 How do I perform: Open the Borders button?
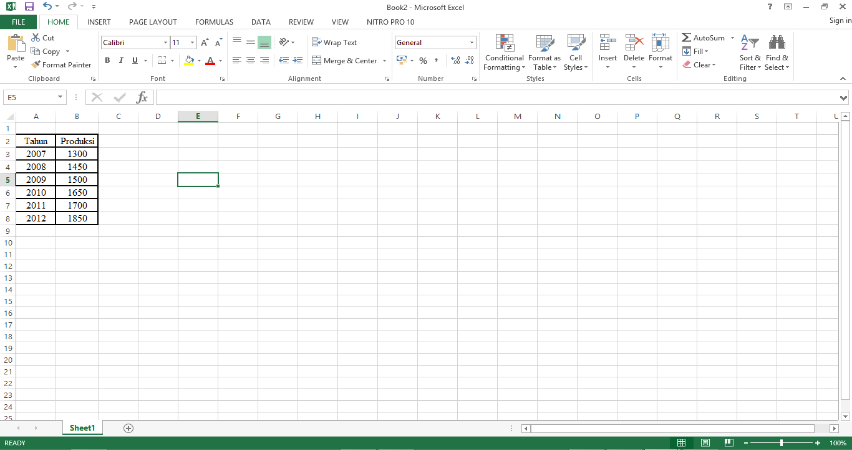point(162,60)
